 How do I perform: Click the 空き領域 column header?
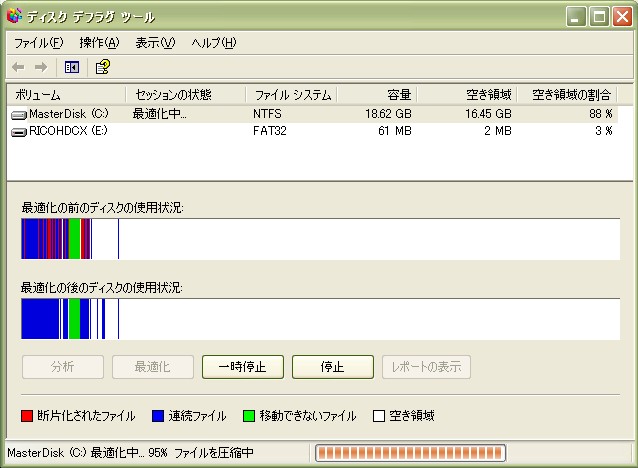tap(467, 95)
